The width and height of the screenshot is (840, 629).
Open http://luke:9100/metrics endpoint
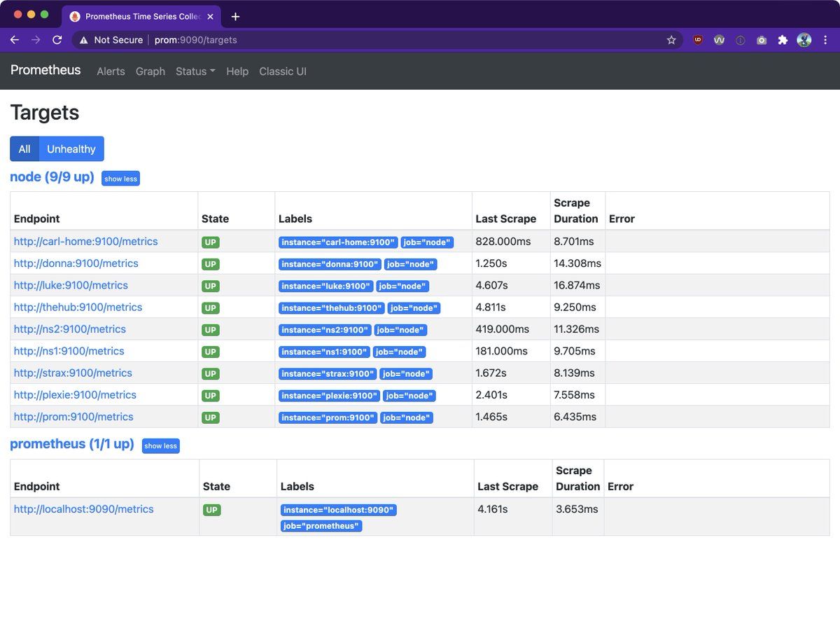(71, 285)
